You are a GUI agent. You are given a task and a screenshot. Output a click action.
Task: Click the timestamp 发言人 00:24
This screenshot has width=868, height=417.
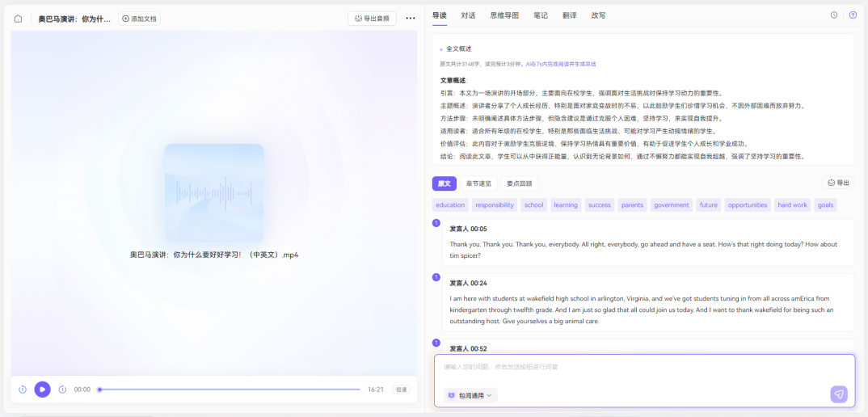tap(468, 283)
